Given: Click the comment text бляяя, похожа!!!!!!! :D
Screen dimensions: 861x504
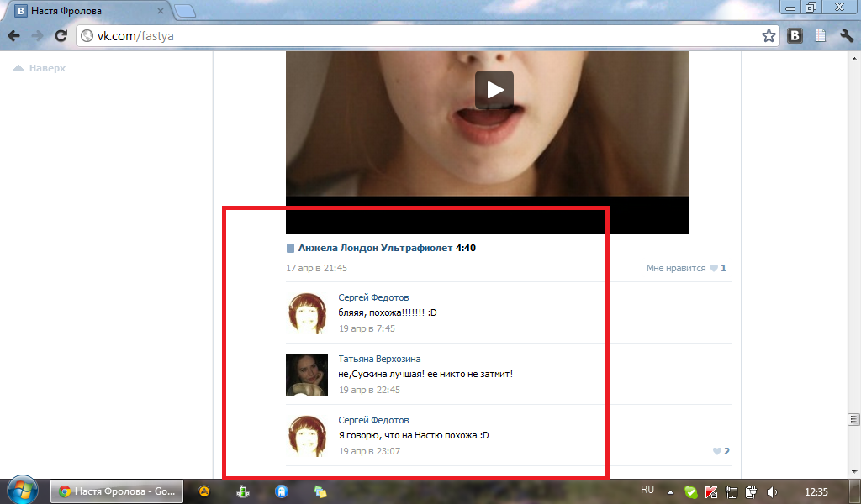Looking at the screenshot, I should [388, 312].
